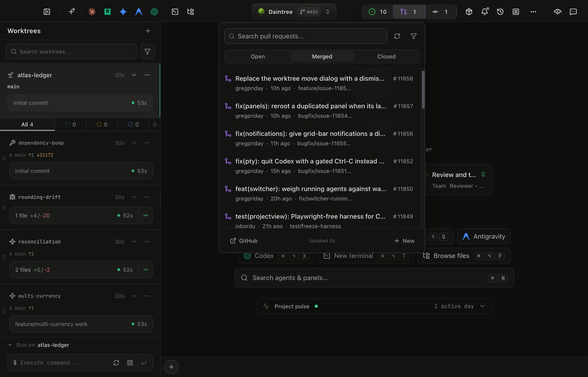Click New to create a pull request
This screenshot has width=588, height=377.
pos(404,241)
